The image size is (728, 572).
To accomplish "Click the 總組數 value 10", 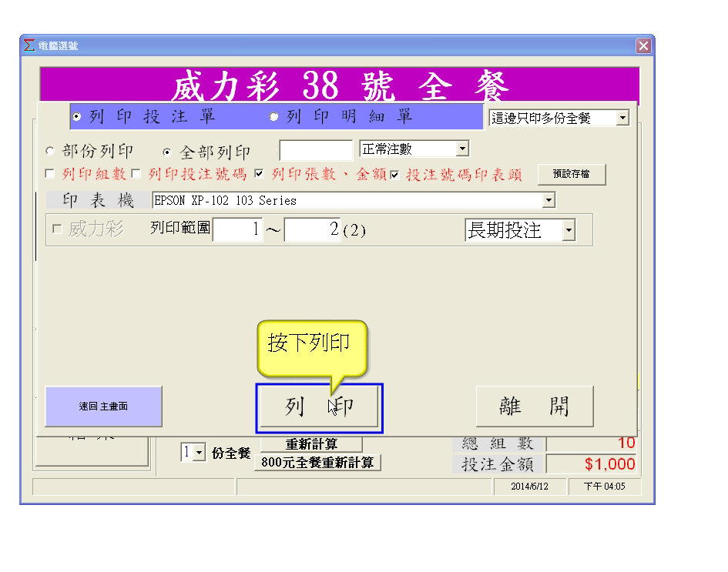I will tap(592, 443).
